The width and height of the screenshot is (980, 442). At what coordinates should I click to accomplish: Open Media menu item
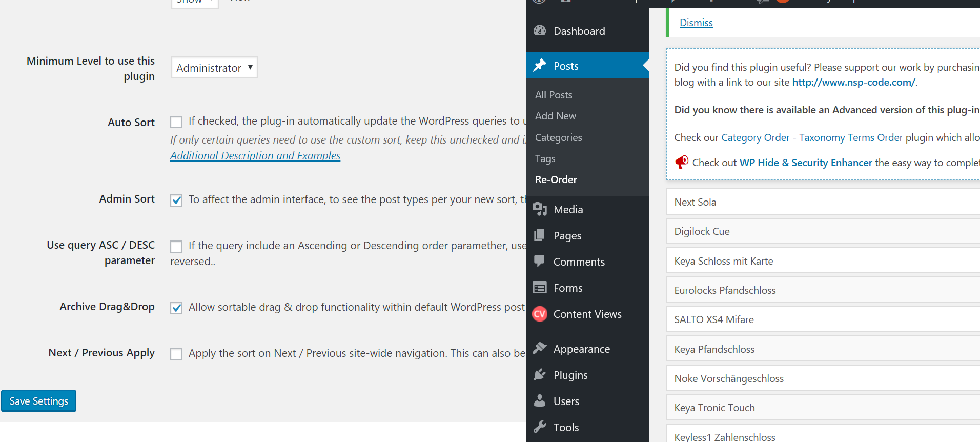587,209
